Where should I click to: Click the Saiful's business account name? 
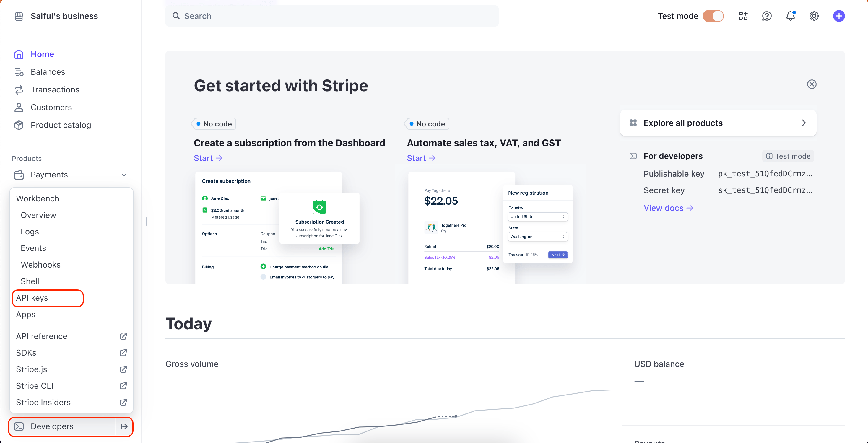point(64,16)
